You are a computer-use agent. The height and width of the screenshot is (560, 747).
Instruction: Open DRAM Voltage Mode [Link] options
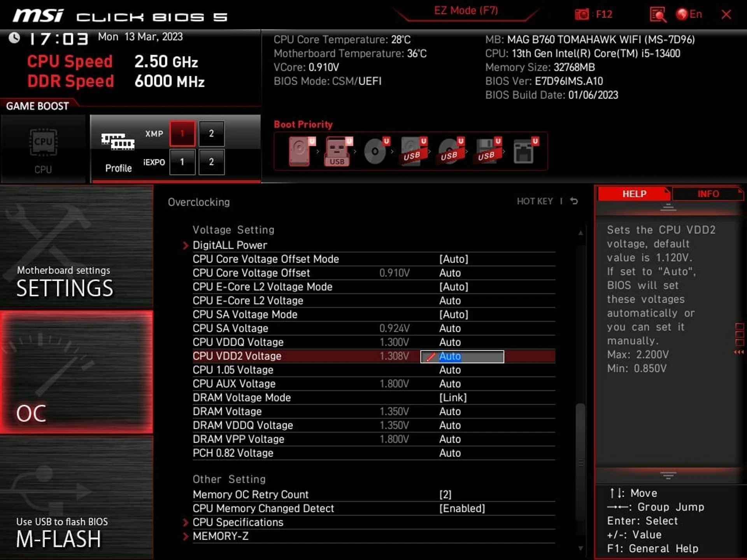453,397
